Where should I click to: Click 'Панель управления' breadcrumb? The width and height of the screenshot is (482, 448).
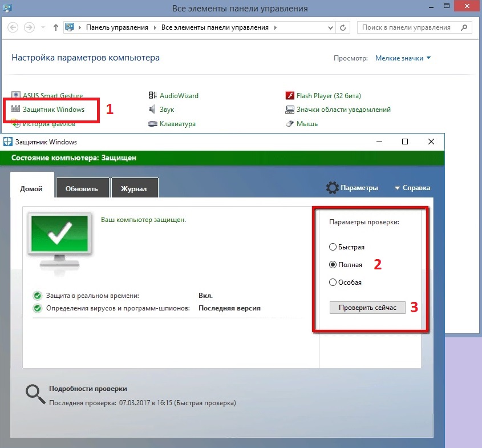pos(117,27)
